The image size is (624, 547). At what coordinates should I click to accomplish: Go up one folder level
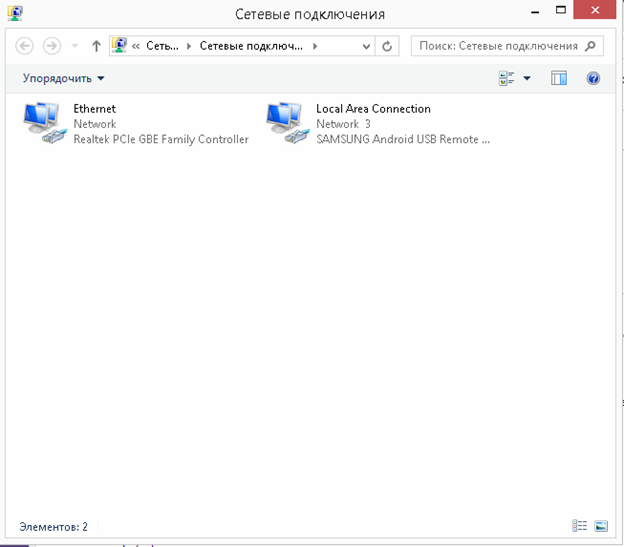96,46
